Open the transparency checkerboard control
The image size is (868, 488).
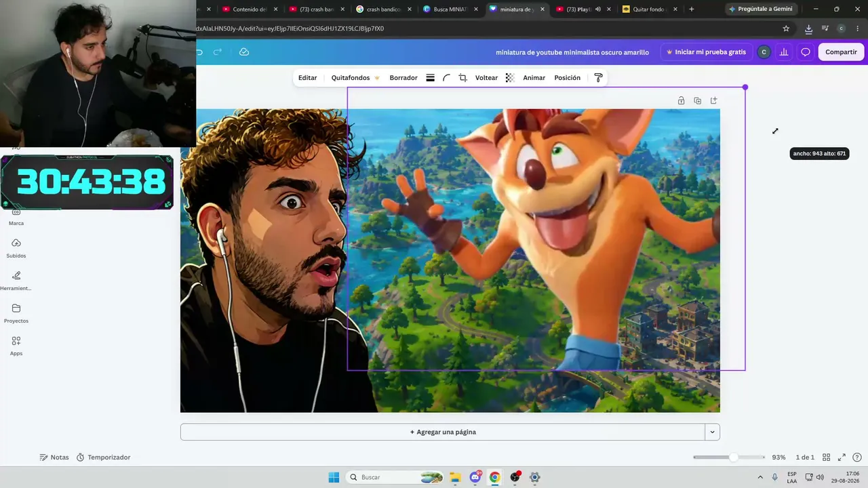510,78
